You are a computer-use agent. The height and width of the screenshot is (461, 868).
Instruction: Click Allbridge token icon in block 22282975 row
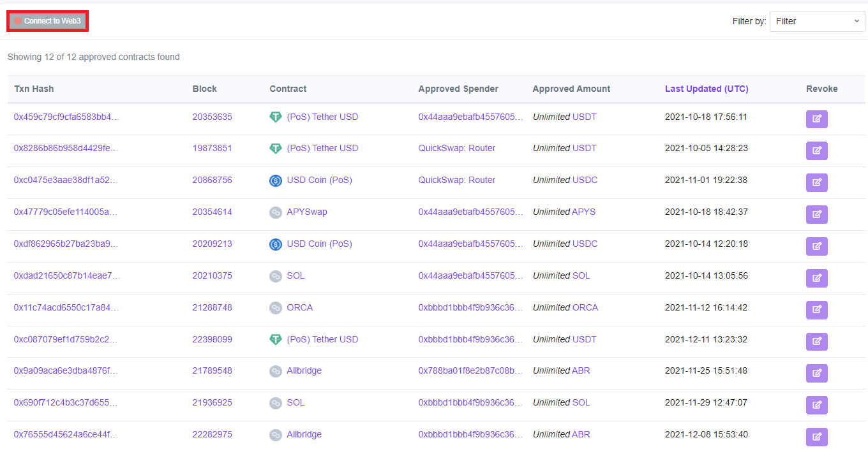click(x=276, y=435)
